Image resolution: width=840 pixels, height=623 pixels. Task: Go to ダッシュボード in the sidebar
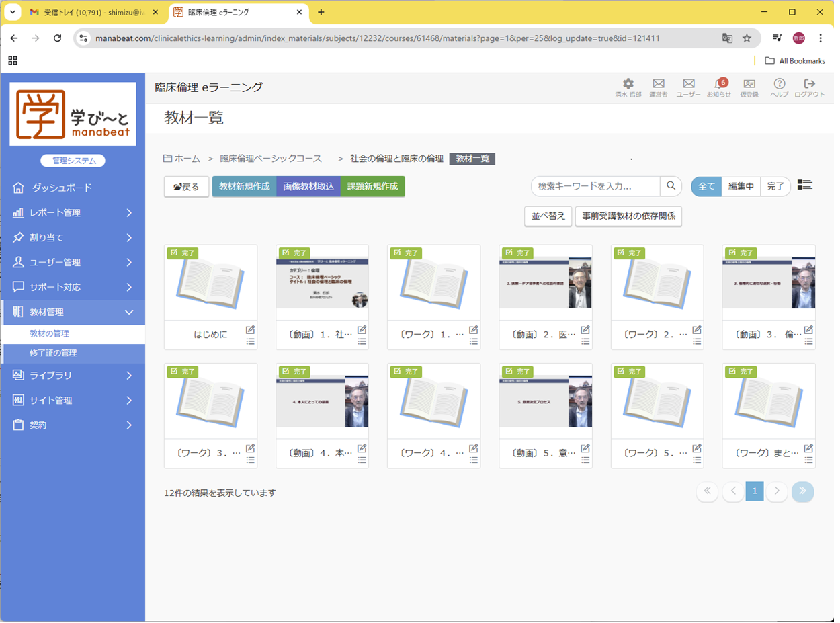coord(62,188)
